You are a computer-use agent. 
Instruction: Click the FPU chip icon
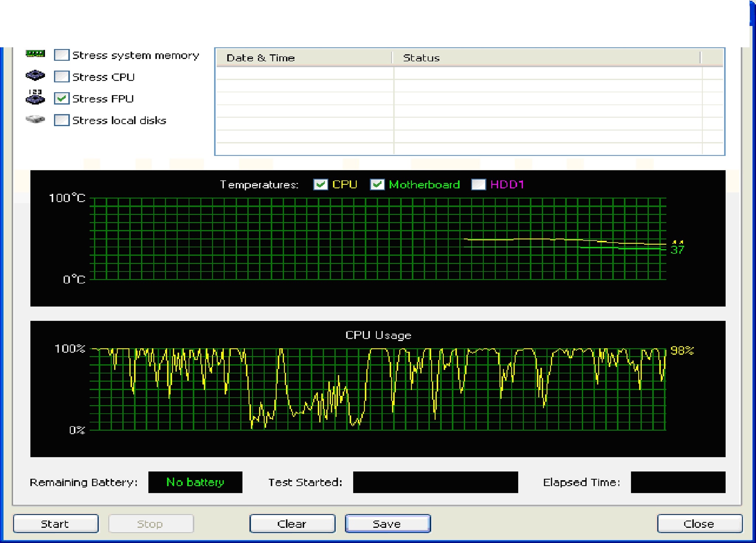tap(35, 97)
